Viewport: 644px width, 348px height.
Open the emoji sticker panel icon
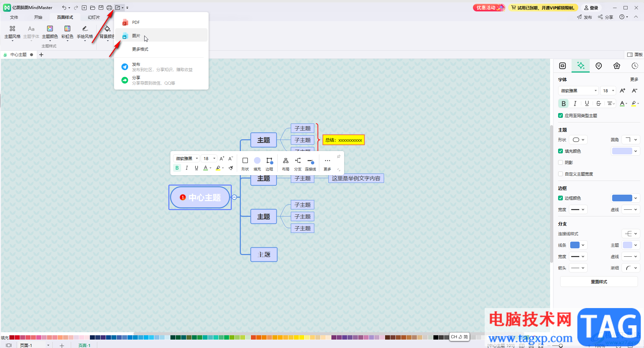pos(599,66)
